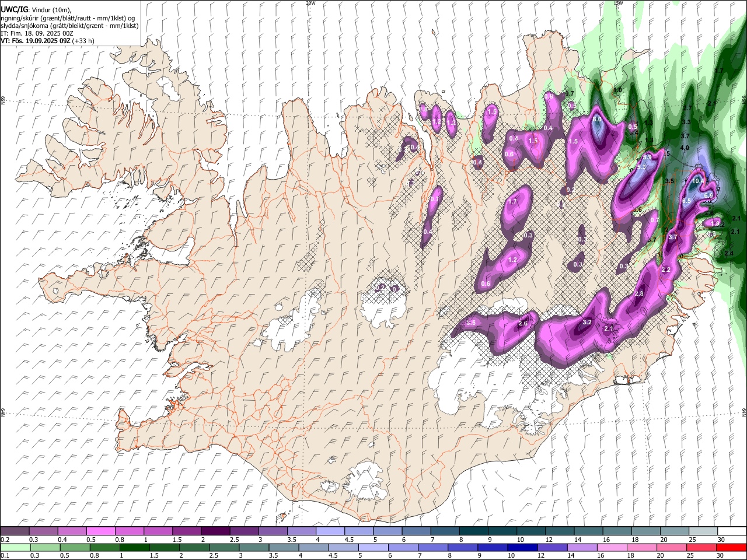Click the 2.8 snowfall value
This screenshot has width=747, height=560.
tap(638, 293)
